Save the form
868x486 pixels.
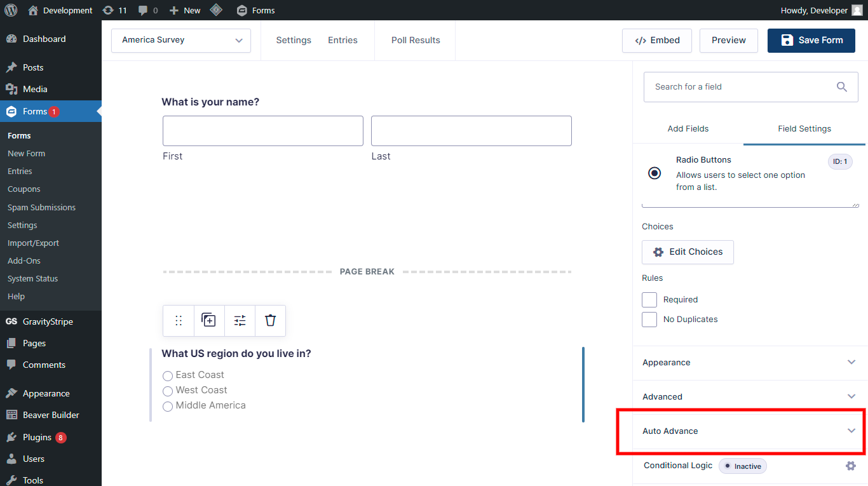tap(811, 40)
